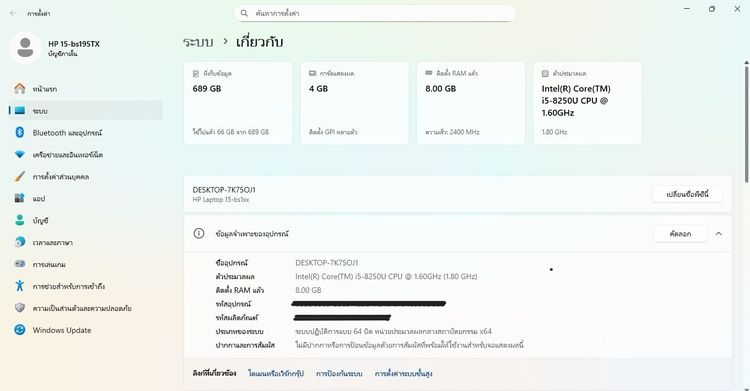
Task: Click the Home house icon in sidebar
Action: (x=20, y=89)
